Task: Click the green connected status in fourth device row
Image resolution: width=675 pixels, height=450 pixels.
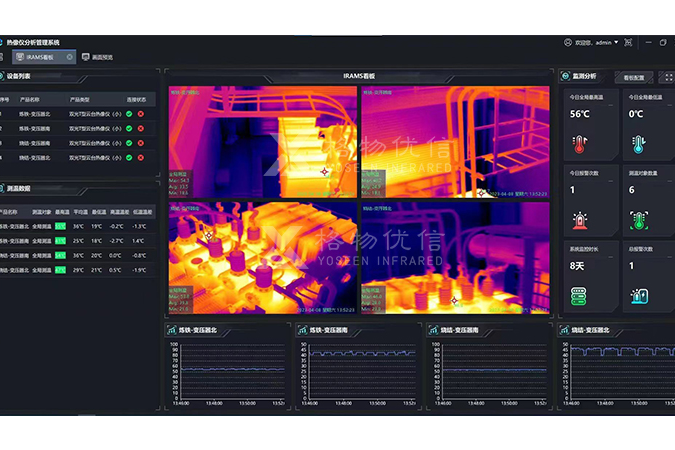Action: (x=130, y=157)
